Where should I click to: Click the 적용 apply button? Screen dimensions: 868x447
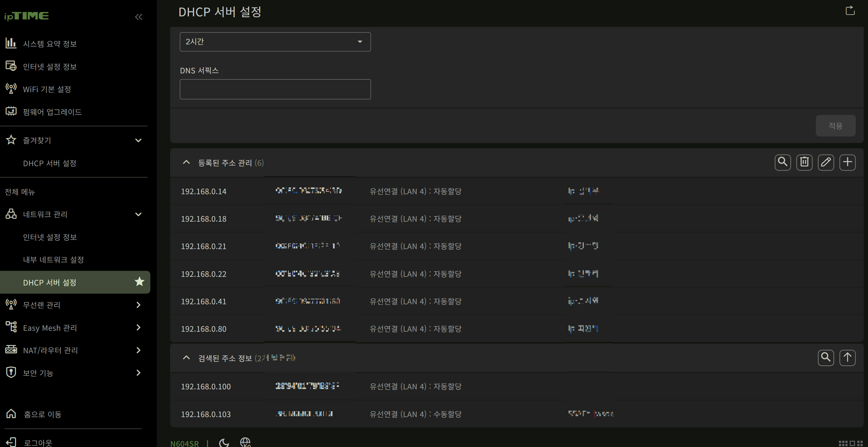(835, 126)
